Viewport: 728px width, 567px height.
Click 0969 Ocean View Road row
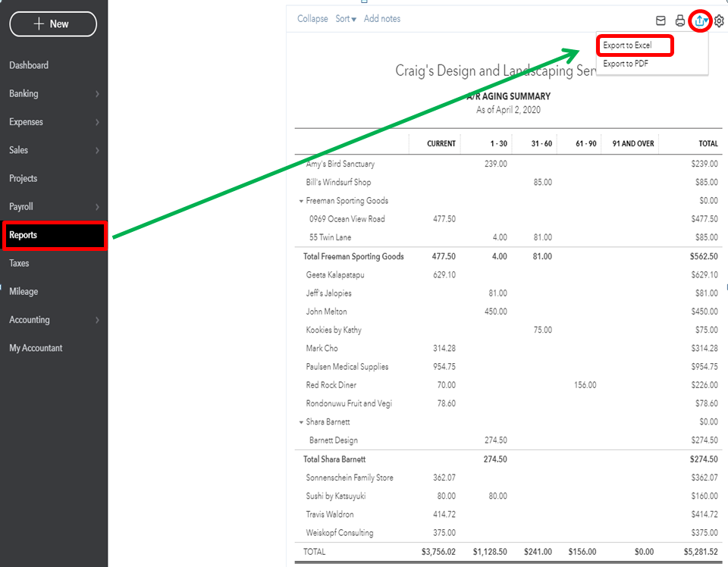click(347, 219)
